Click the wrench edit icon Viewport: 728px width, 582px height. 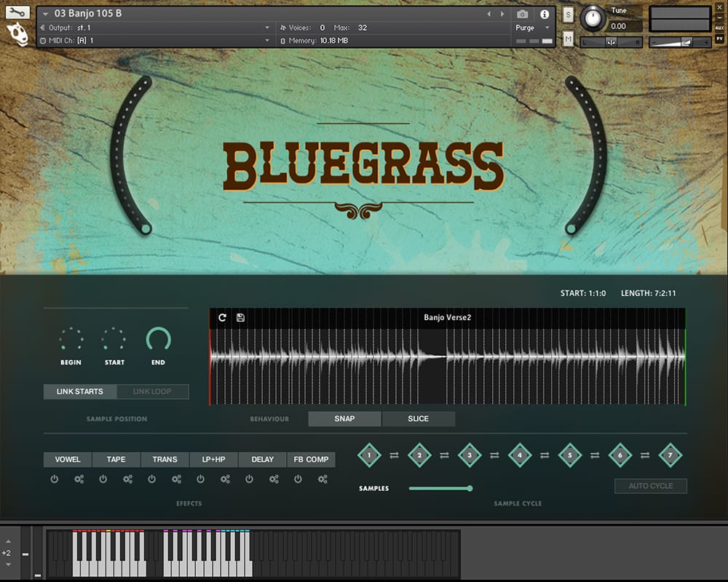pos(17,12)
